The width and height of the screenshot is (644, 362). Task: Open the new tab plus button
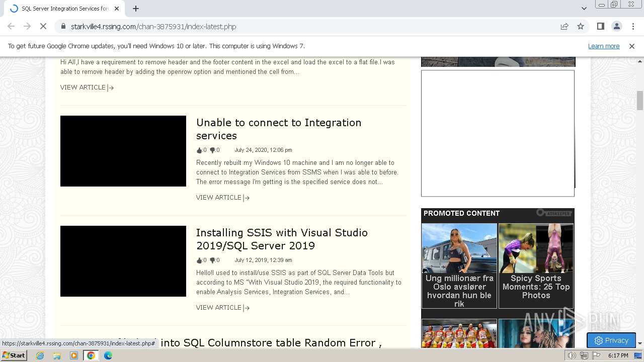(x=136, y=9)
